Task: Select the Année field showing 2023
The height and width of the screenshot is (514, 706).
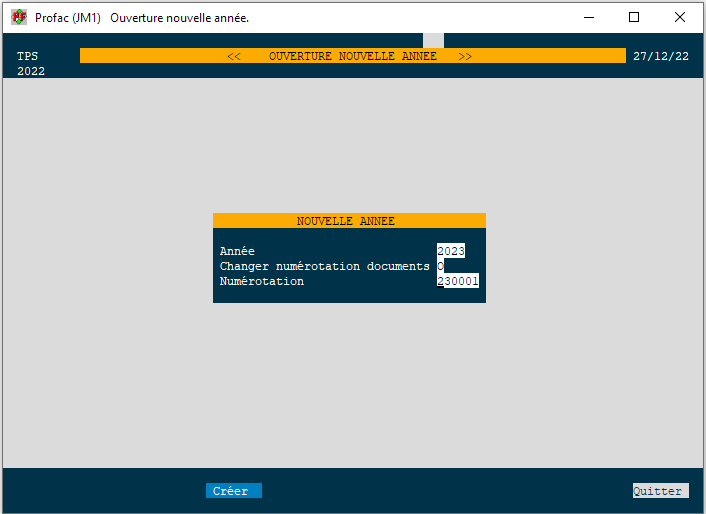Action: pyautogui.click(x=451, y=251)
